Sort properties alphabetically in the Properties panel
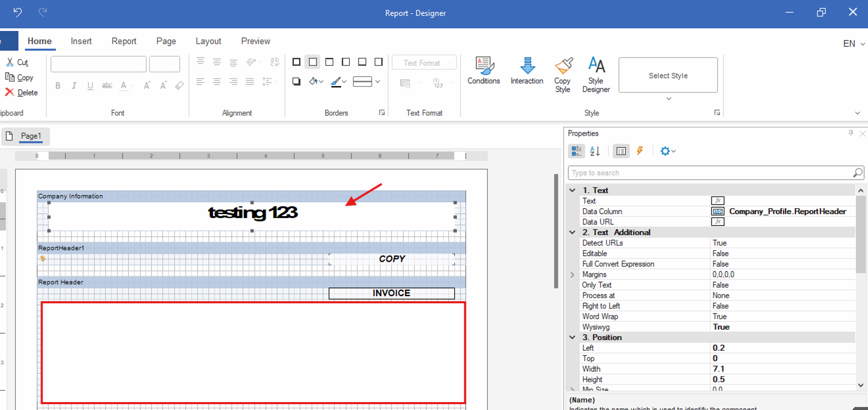The image size is (868, 410). click(595, 151)
